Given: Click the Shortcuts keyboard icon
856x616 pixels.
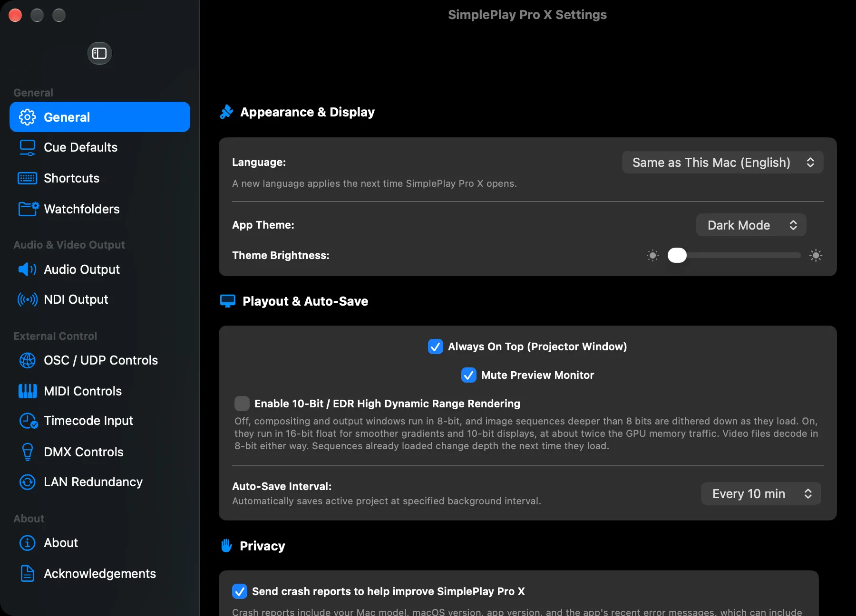Looking at the screenshot, I should (28, 178).
